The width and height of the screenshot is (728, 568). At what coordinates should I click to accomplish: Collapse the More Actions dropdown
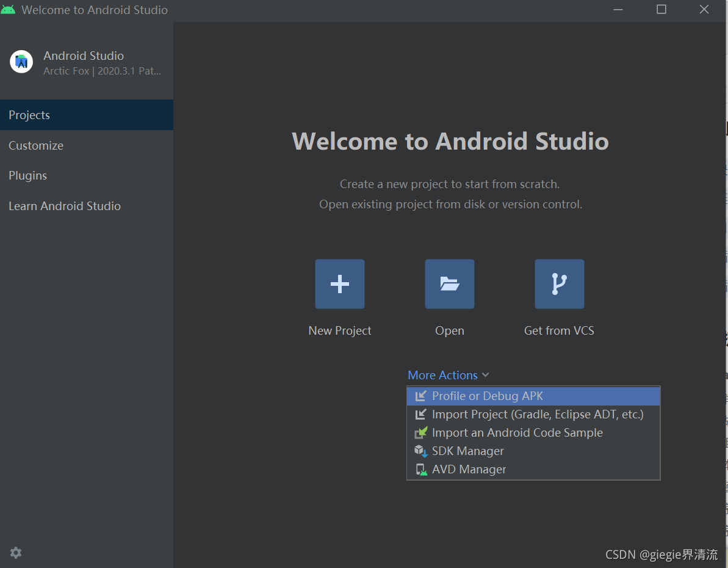[x=448, y=375]
